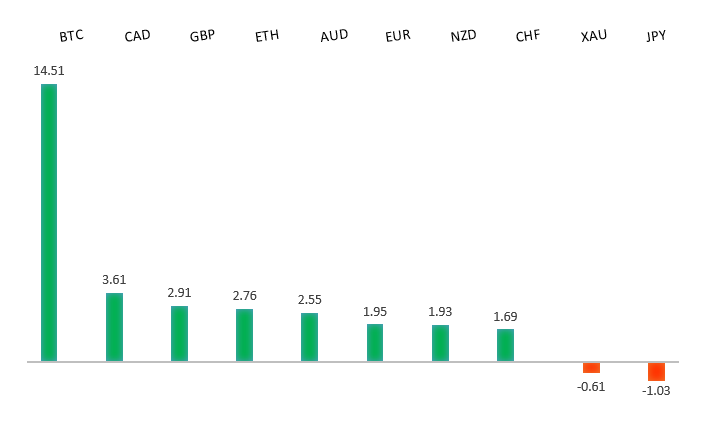
Task: Click the BTC axis label
Action: click(71, 36)
